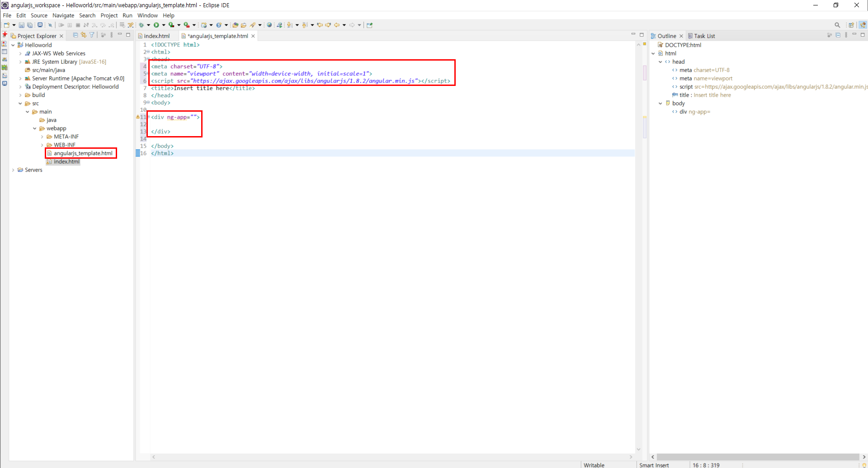
Task: Open the New file dropdown arrow
Action: [x=14, y=25]
